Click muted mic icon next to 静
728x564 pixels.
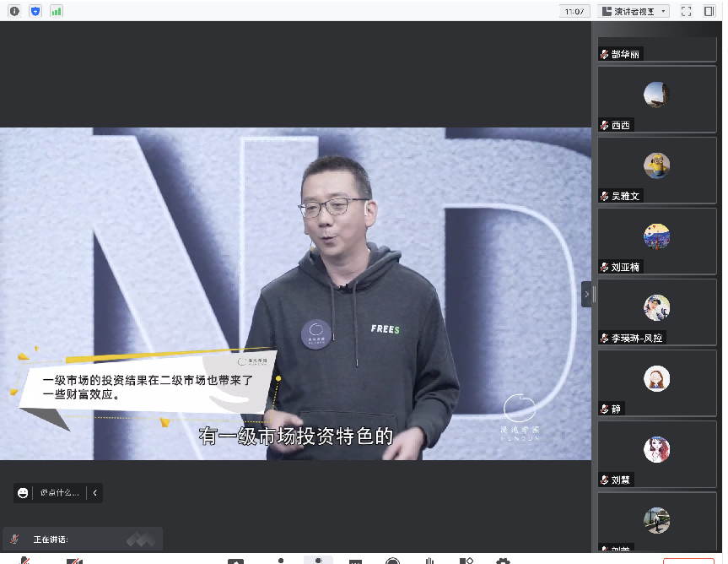coord(604,409)
